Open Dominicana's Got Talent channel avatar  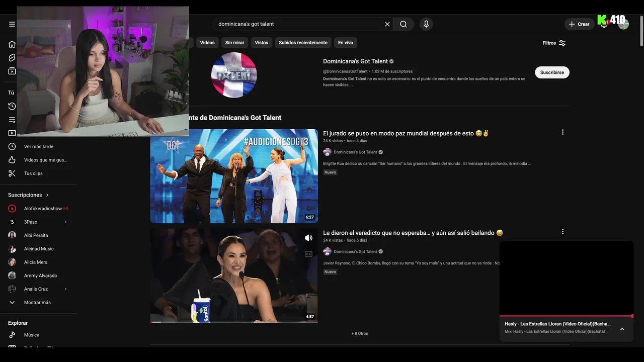click(x=234, y=75)
